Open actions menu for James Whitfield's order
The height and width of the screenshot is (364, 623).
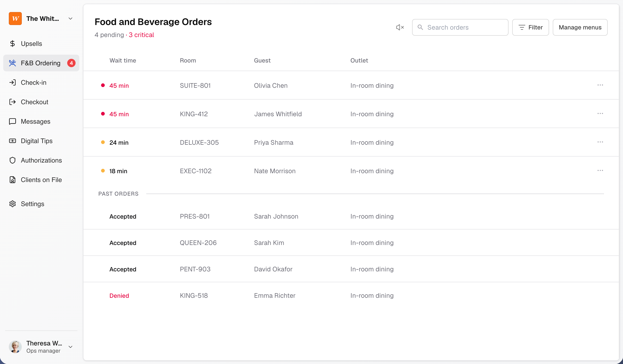(601, 113)
